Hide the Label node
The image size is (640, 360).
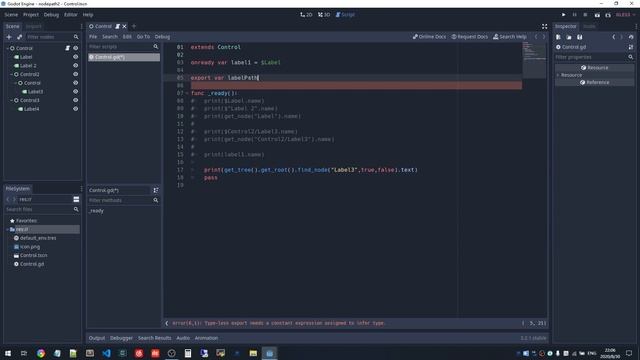tap(76, 57)
